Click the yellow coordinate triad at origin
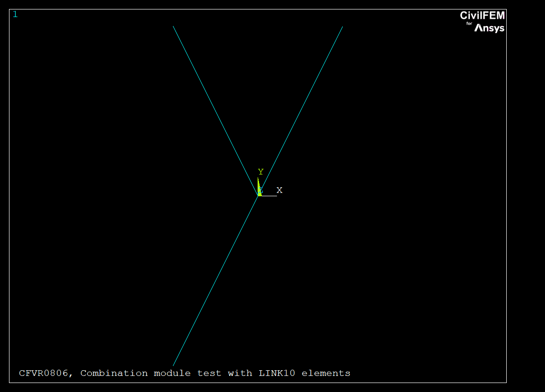545x392 pixels. click(x=260, y=187)
